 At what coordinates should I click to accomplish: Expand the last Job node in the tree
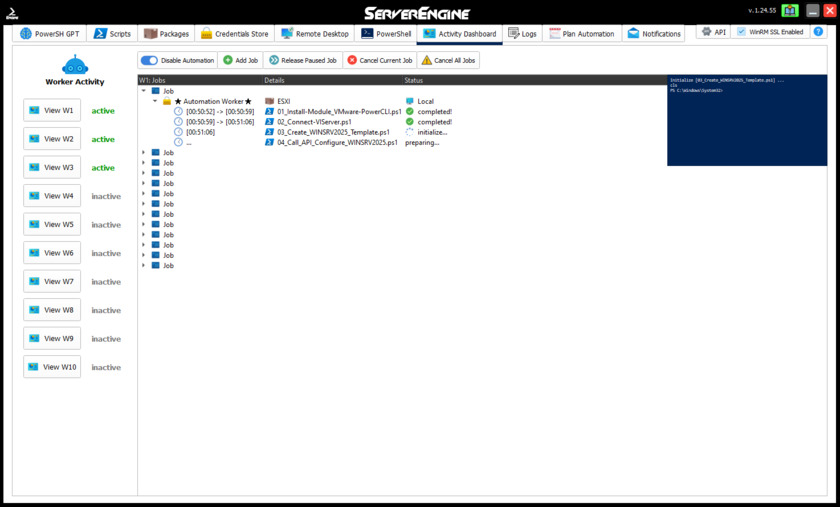pos(144,265)
